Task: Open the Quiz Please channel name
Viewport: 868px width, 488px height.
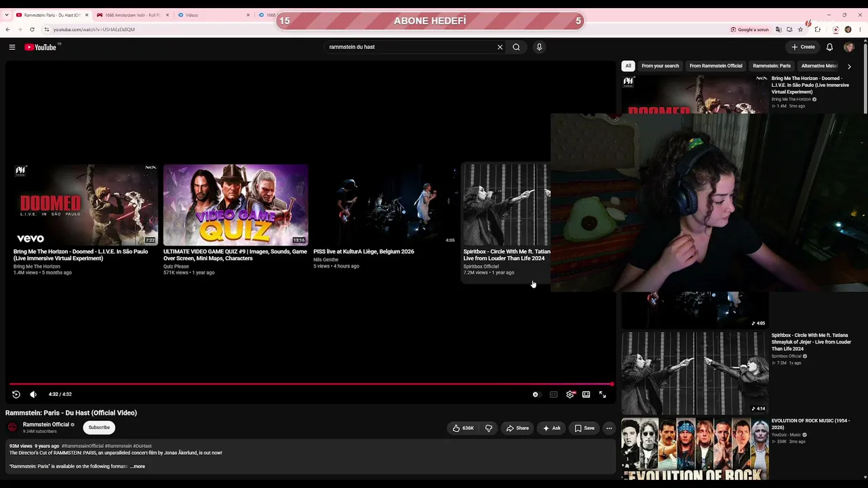Action: [176, 266]
